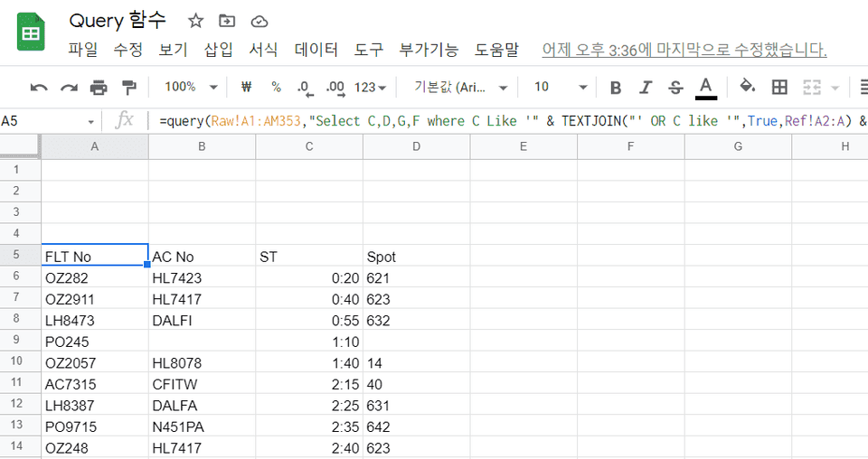Open the 도구 menu
The width and height of the screenshot is (868, 459).
[x=369, y=50]
